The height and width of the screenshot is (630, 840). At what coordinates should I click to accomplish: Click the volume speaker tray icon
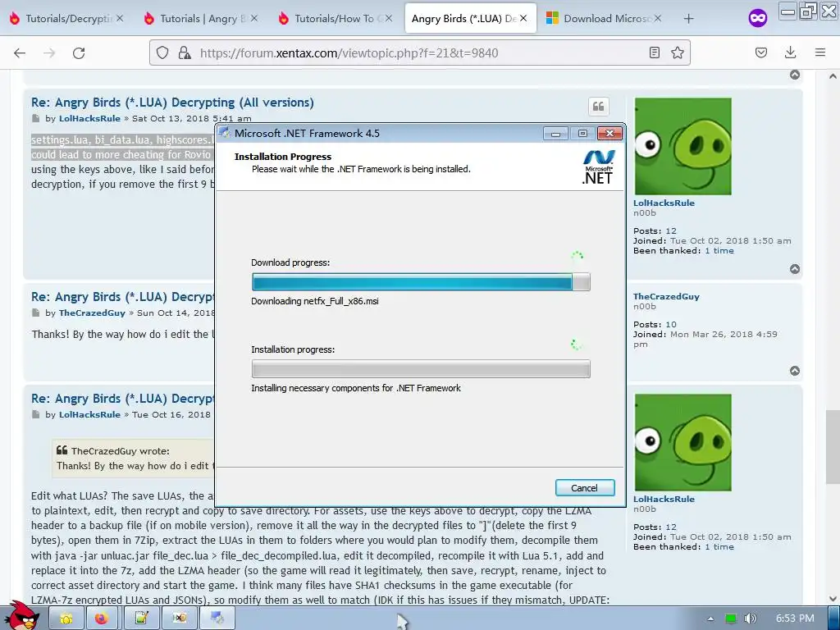click(x=751, y=619)
